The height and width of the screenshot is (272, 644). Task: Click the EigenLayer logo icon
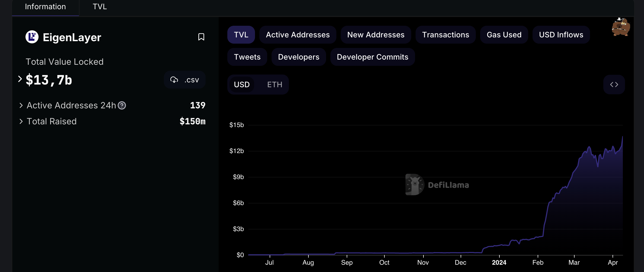(x=32, y=37)
